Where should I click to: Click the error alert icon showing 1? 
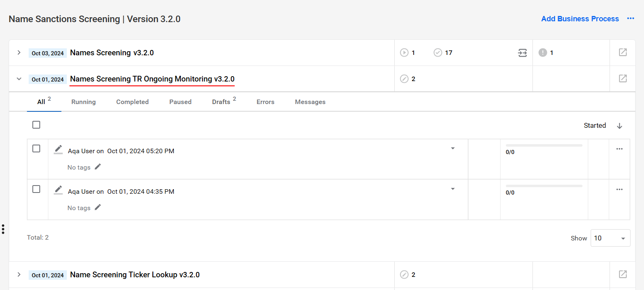pyautogui.click(x=543, y=52)
